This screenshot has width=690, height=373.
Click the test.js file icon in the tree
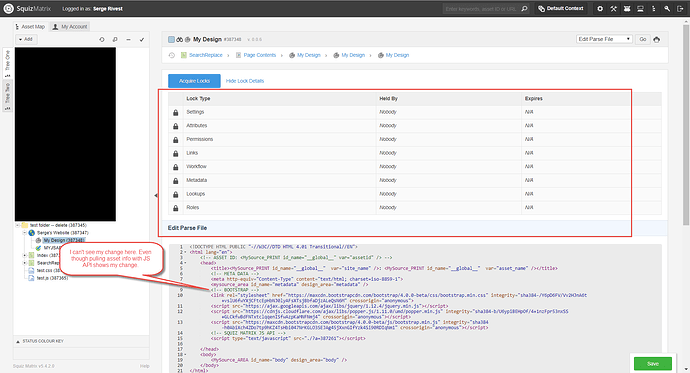click(31, 278)
